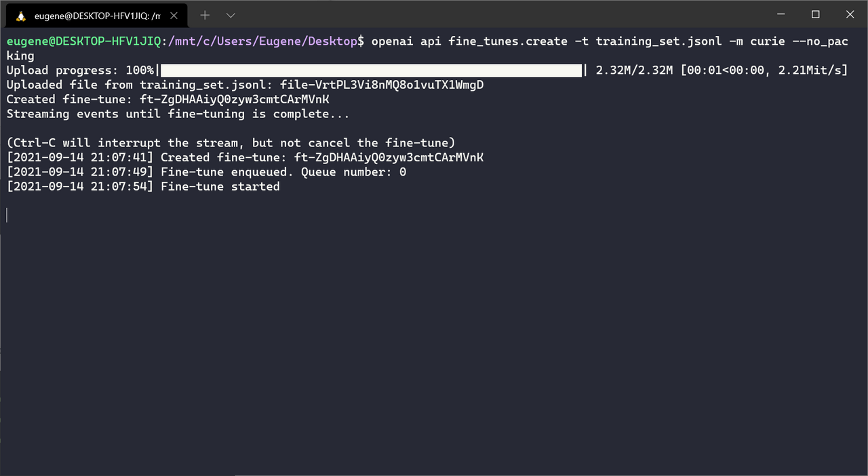This screenshot has height=476, width=868.
Task: Click the "Streaming events until fine-tuning is complete" line
Action: coord(178,114)
